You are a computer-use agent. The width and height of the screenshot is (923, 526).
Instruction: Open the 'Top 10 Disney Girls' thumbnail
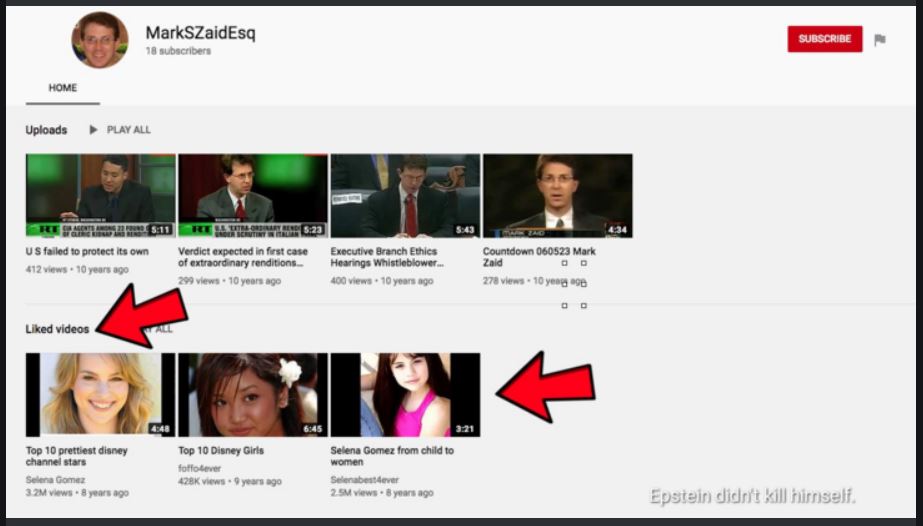(253, 395)
